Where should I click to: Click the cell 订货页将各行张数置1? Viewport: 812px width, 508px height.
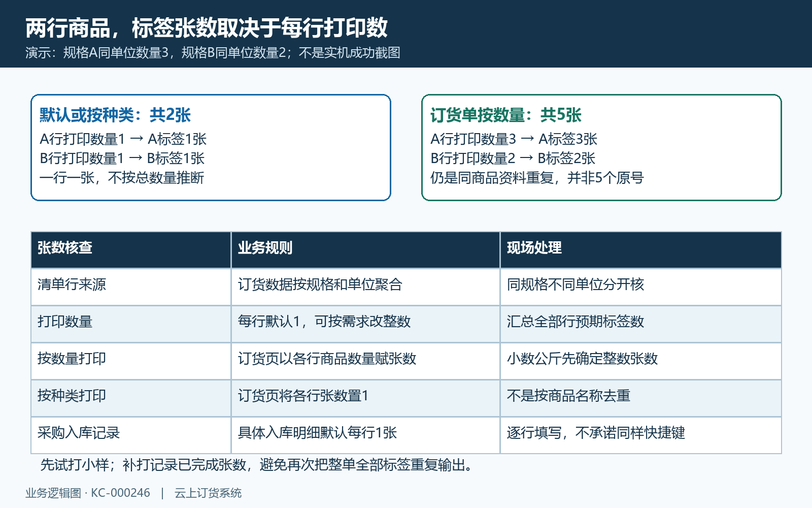point(365,398)
